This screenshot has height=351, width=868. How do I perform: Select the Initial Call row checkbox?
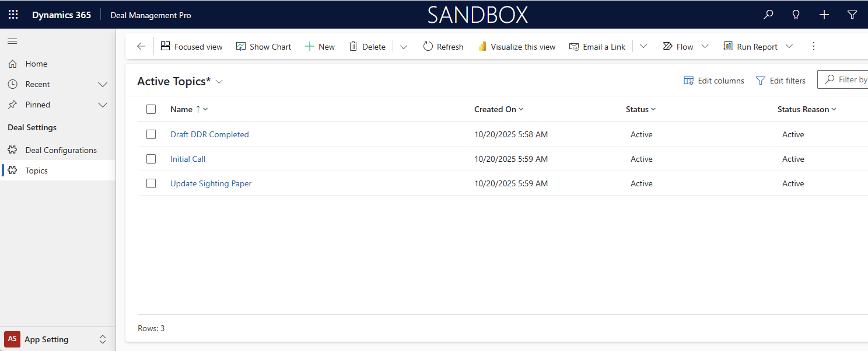(151, 159)
